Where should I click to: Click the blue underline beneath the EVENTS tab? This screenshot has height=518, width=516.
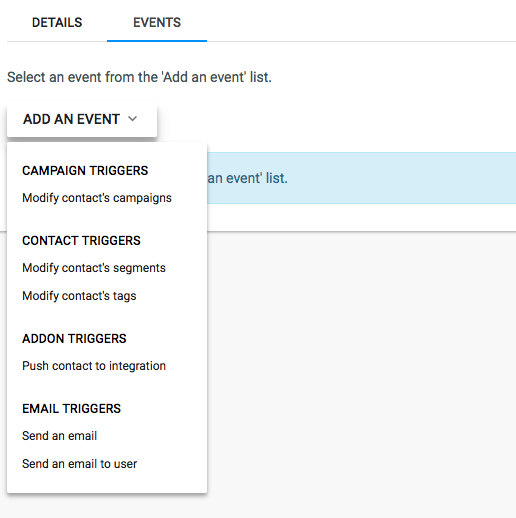coord(157,41)
